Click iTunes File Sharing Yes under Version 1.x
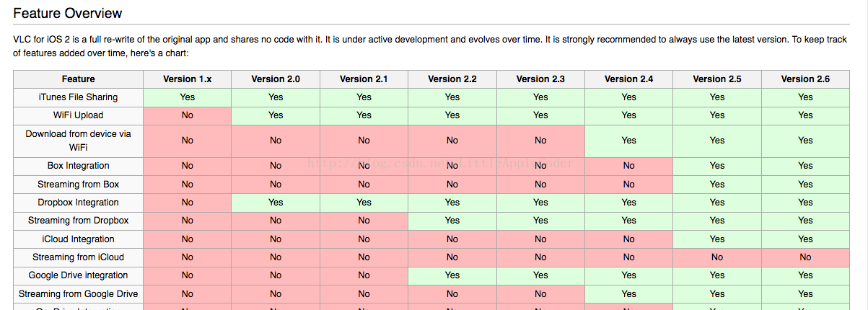868x310 pixels. pos(188,97)
